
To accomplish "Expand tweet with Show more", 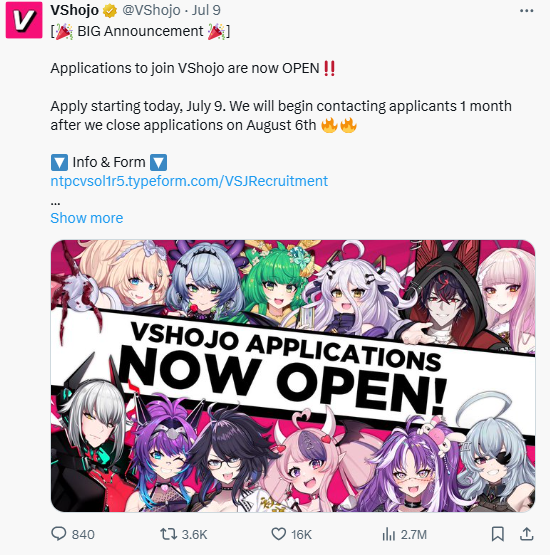I will click(87, 218).
